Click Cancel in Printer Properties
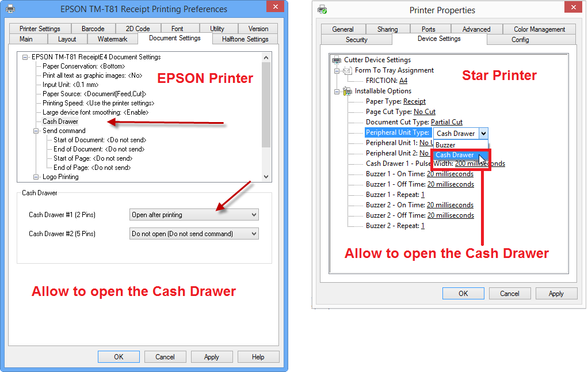588x372 pixels. pyautogui.click(x=510, y=294)
